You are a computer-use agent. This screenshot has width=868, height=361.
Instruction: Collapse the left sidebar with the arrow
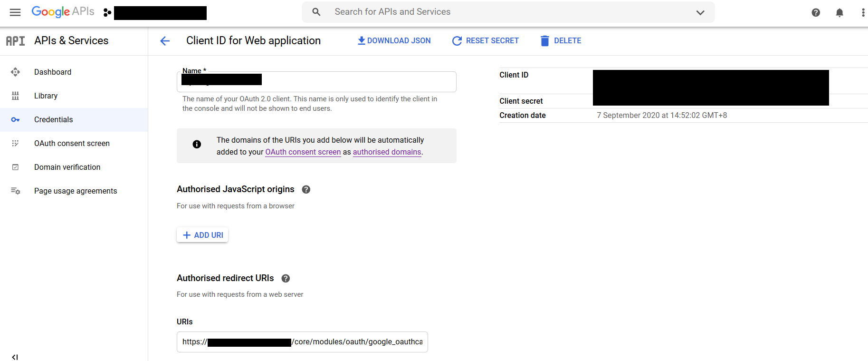pyautogui.click(x=15, y=357)
